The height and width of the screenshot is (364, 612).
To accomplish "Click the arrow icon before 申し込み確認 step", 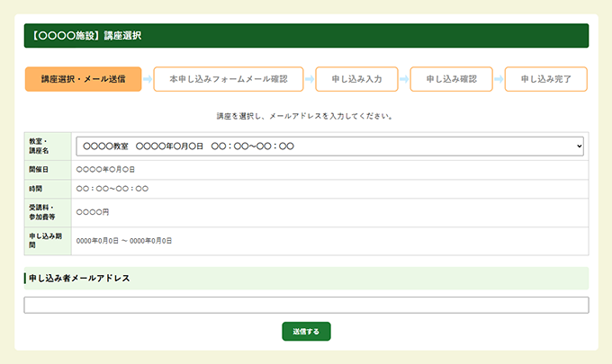I will [404, 79].
